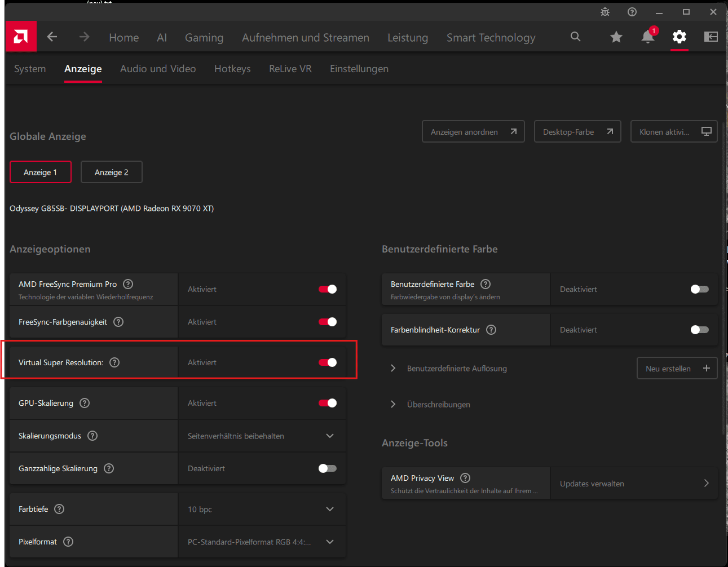Disable Virtual Super Resolution switch
Image resolution: width=728 pixels, height=567 pixels.
(x=328, y=362)
